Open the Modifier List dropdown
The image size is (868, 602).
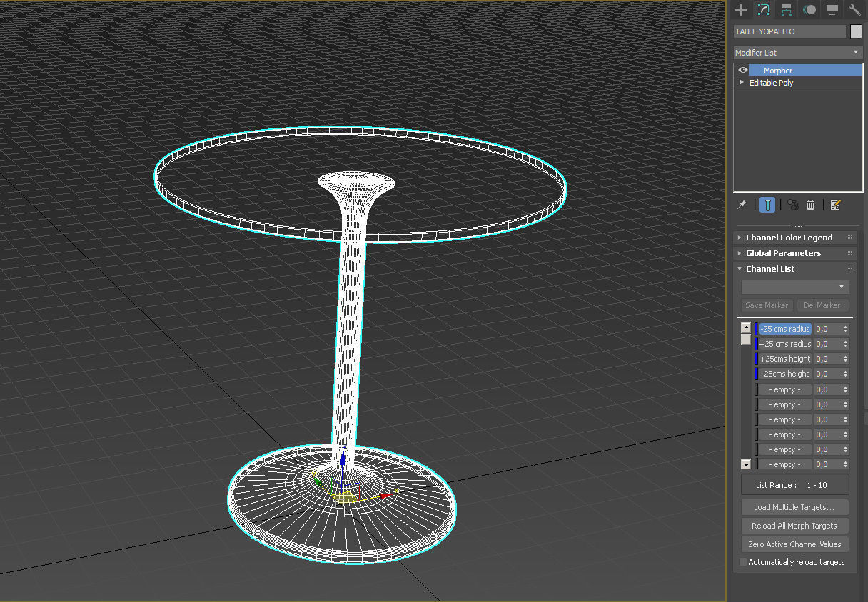(798, 53)
